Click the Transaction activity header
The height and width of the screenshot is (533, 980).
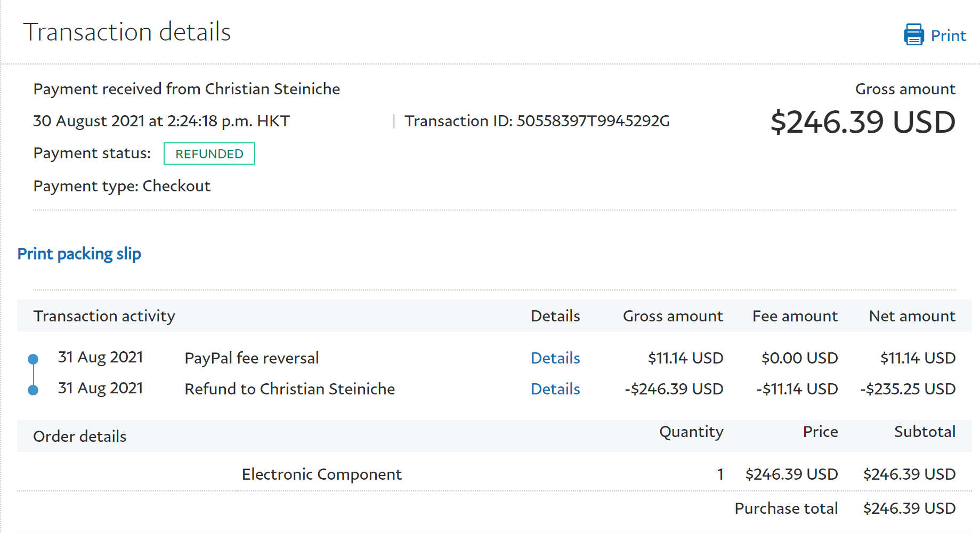pyautogui.click(x=104, y=316)
